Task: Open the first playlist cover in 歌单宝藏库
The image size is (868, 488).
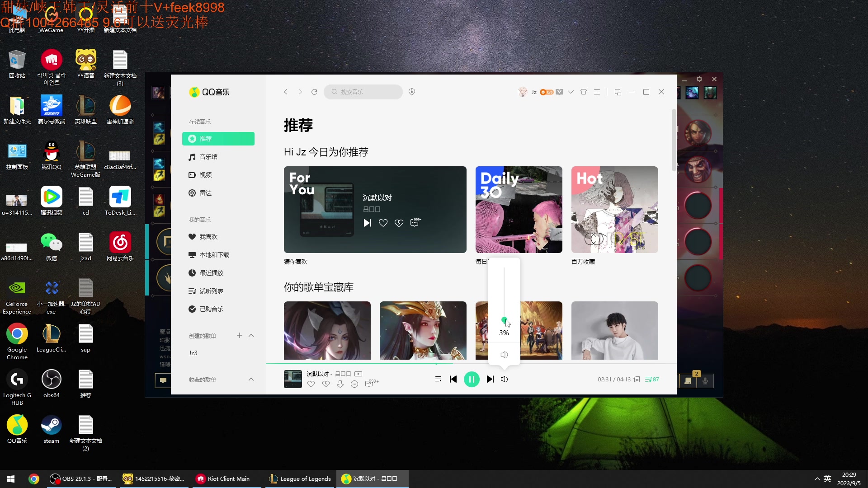Action: click(x=327, y=330)
